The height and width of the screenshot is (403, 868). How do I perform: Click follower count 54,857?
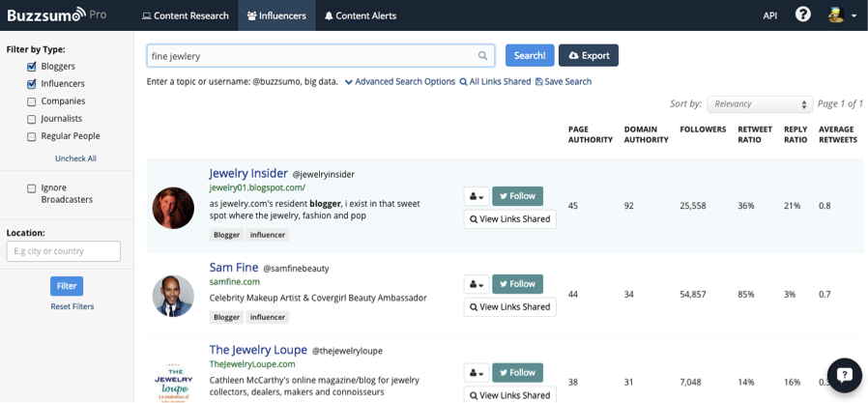coord(692,295)
